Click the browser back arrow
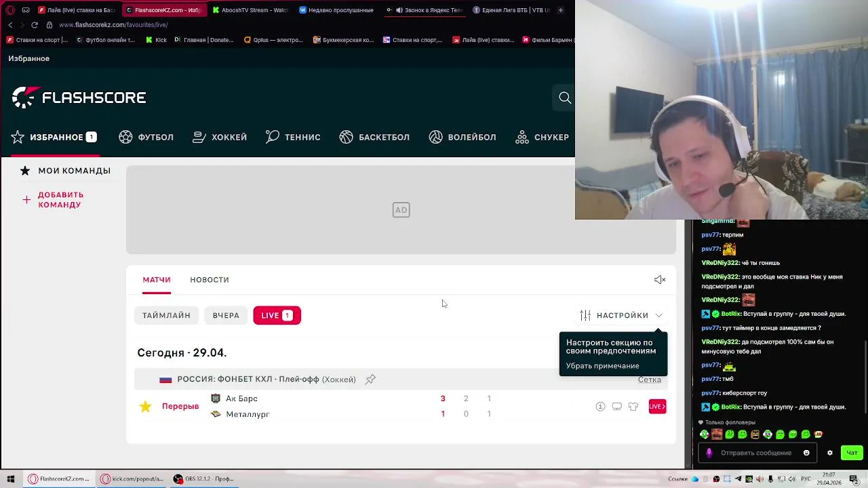 (10, 25)
